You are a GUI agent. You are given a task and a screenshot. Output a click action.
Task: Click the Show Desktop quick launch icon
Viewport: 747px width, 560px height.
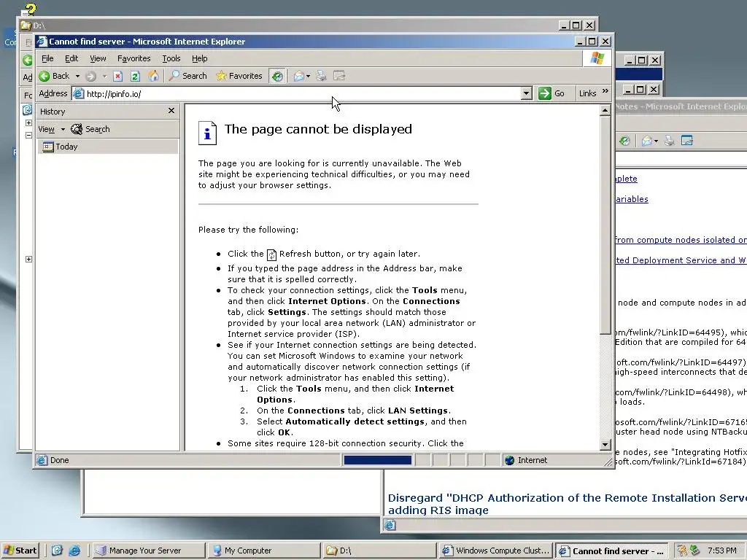point(57,551)
